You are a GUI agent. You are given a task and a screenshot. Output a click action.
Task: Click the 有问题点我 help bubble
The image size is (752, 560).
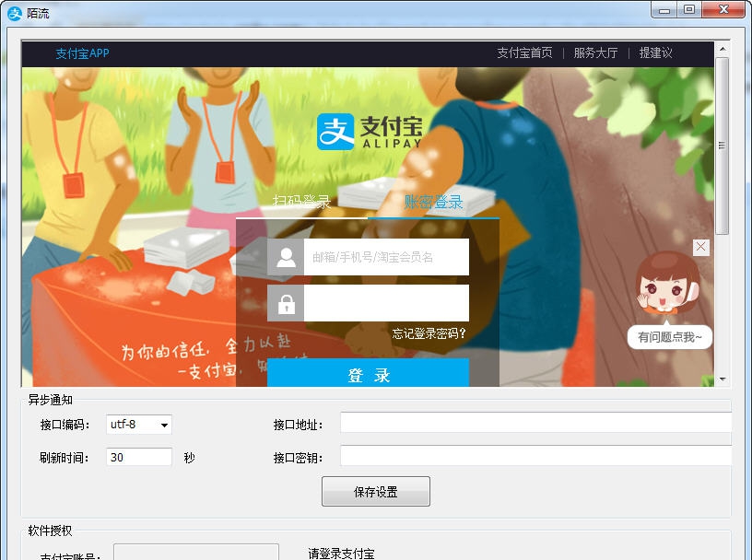[x=670, y=337]
